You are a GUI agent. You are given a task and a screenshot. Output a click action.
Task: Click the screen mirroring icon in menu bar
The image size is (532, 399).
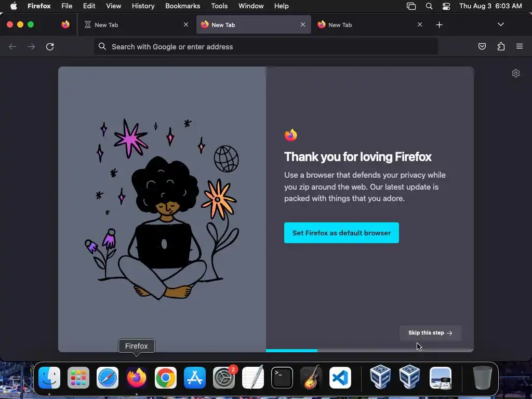(411, 6)
